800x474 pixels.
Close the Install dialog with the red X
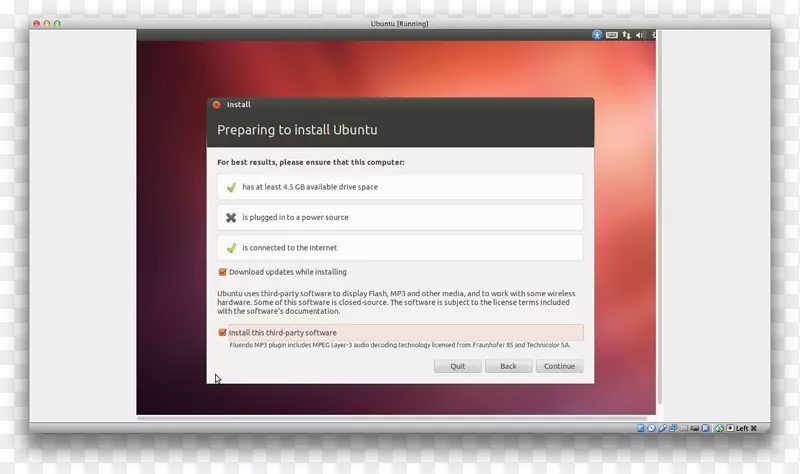pos(216,105)
